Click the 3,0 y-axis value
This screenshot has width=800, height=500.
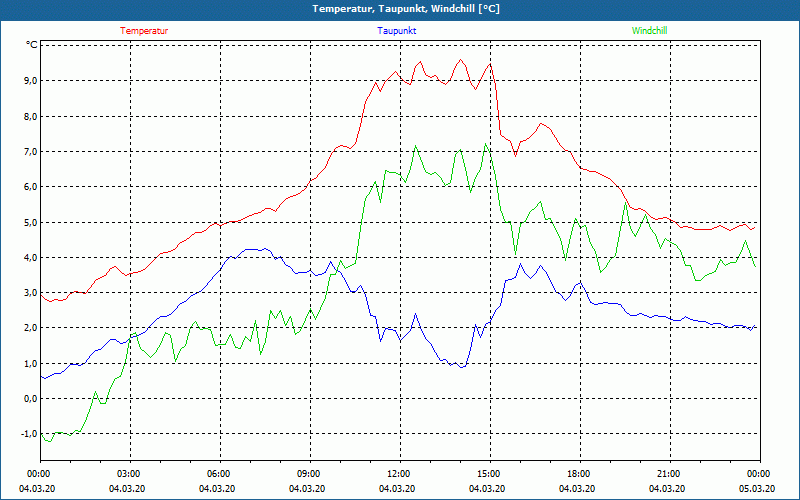[31, 293]
